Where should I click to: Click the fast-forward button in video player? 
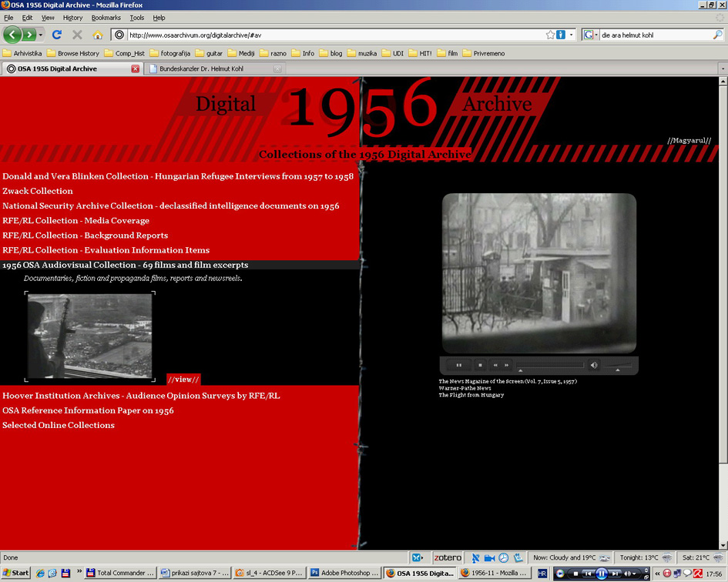tap(506, 365)
